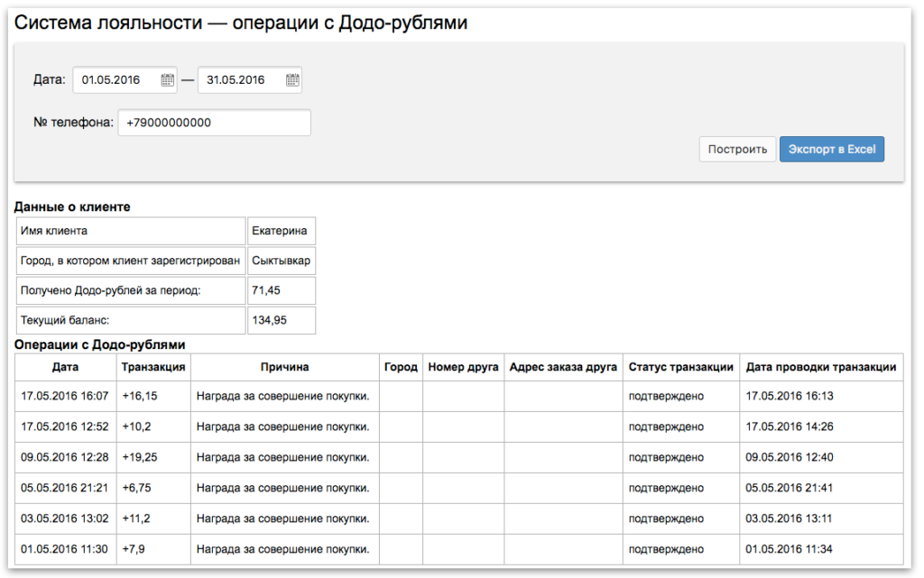Select the Номер друга column header

(x=463, y=367)
